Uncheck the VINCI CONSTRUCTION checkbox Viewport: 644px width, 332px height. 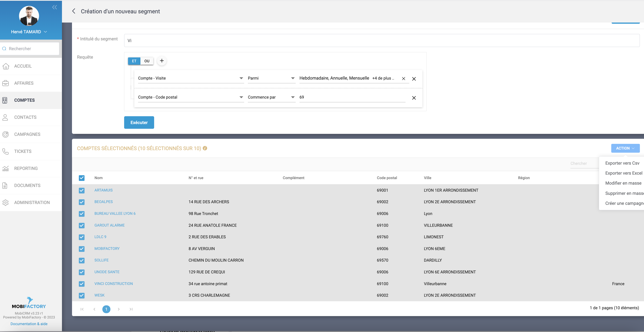(82, 284)
